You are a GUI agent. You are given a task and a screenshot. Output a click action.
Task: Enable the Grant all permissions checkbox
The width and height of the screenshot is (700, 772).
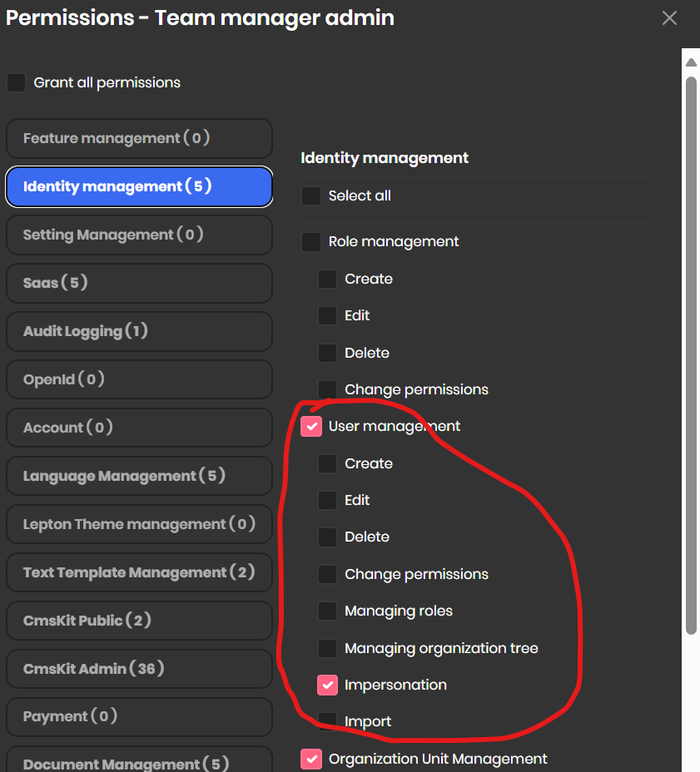pyautogui.click(x=17, y=83)
